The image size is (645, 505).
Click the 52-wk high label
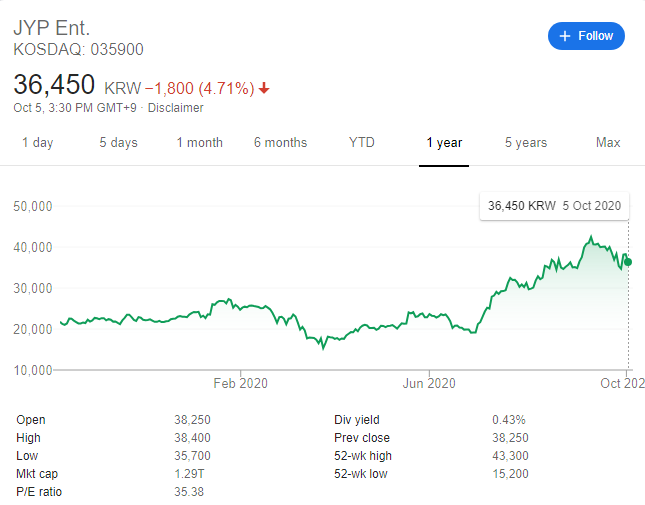point(363,456)
